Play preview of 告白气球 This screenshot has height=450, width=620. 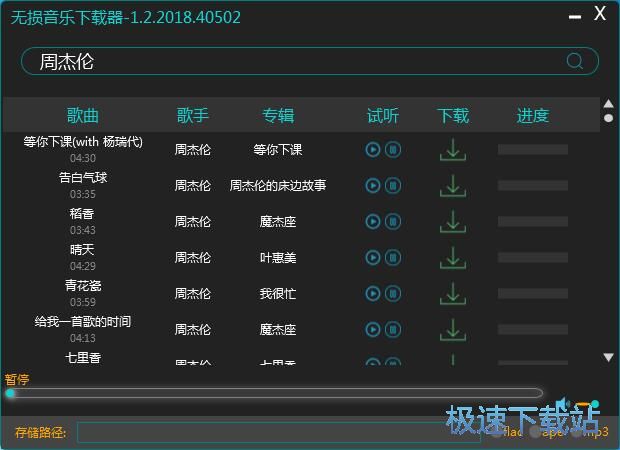point(373,185)
